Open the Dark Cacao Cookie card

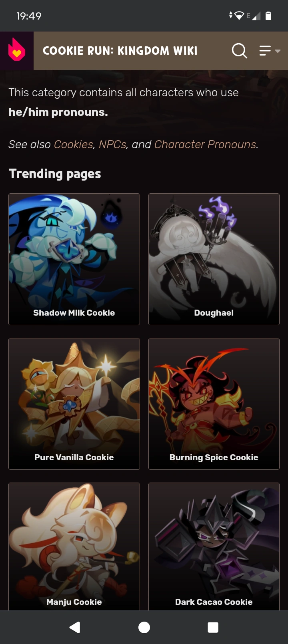pyautogui.click(x=214, y=547)
